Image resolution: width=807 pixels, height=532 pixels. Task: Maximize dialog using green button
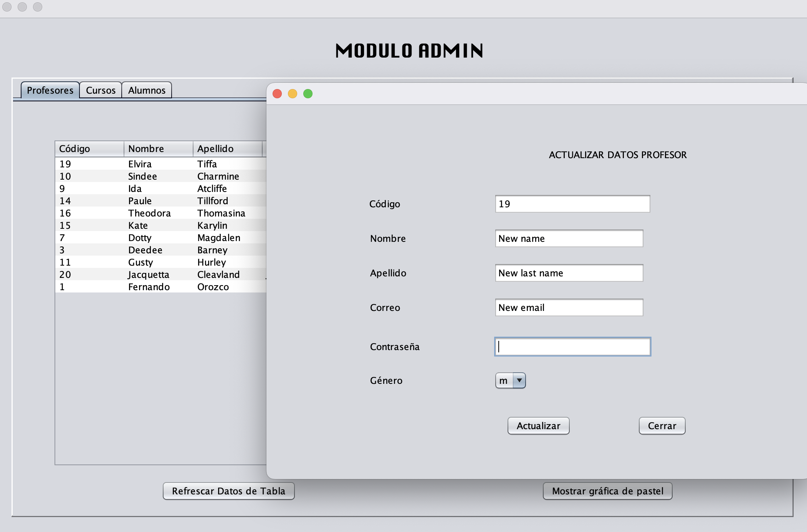pos(308,94)
